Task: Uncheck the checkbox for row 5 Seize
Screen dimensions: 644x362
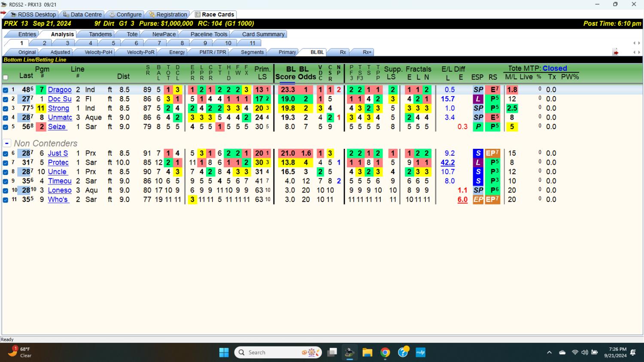Action: 6,127
